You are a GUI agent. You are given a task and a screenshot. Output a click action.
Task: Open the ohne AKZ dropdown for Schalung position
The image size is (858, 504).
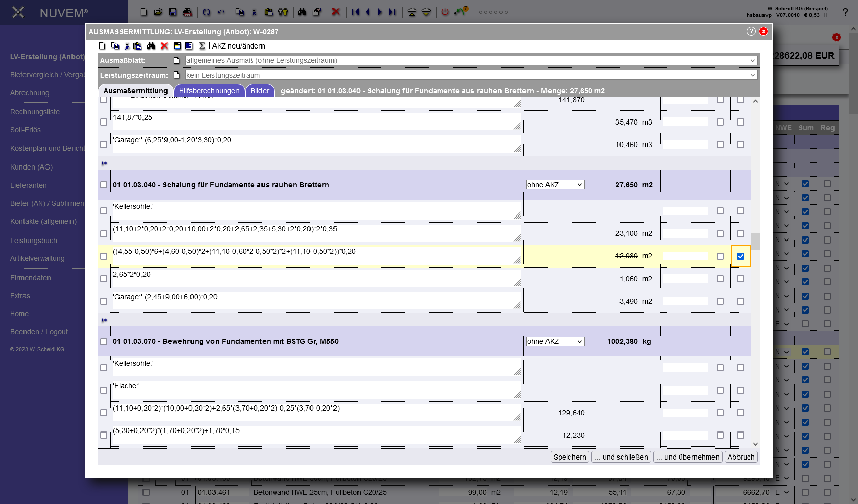(x=555, y=185)
